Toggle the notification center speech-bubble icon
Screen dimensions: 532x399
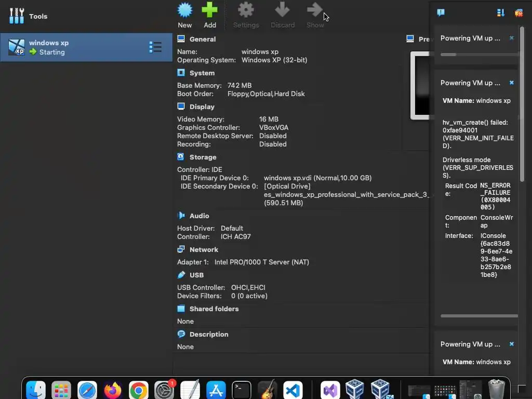(x=441, y=13)
